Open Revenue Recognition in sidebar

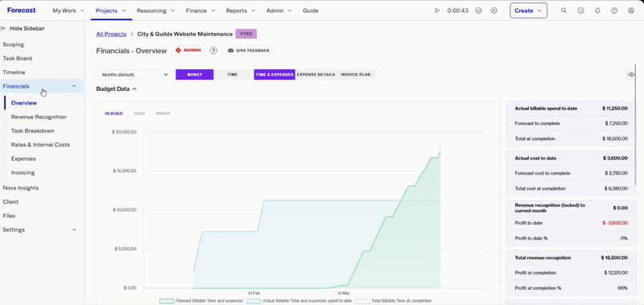click(39, 117)
